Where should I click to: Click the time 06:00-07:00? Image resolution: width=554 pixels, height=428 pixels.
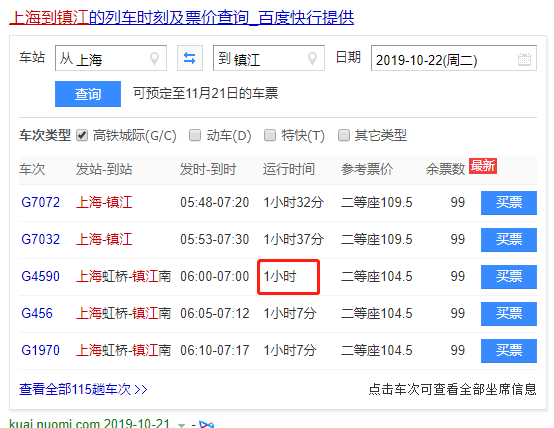coord(214,276)
